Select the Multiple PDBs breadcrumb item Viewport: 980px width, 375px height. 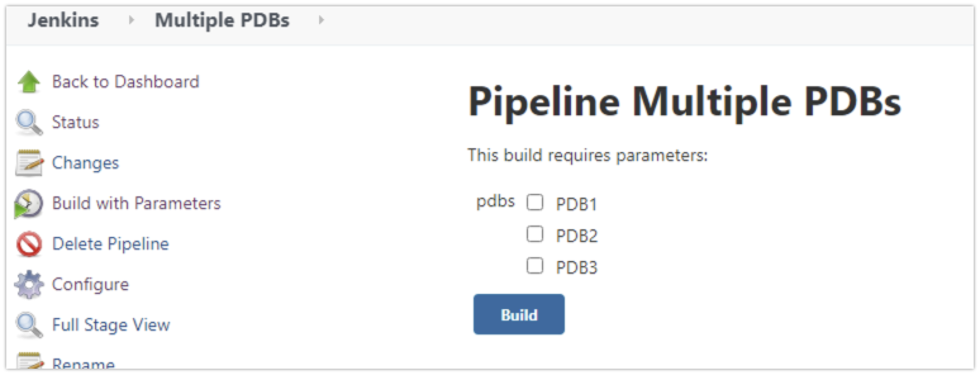[222, 20]
